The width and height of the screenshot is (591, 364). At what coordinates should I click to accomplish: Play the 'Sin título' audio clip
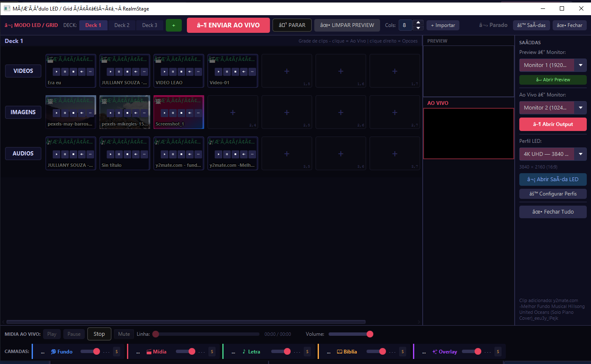click(x=111, y=154)
